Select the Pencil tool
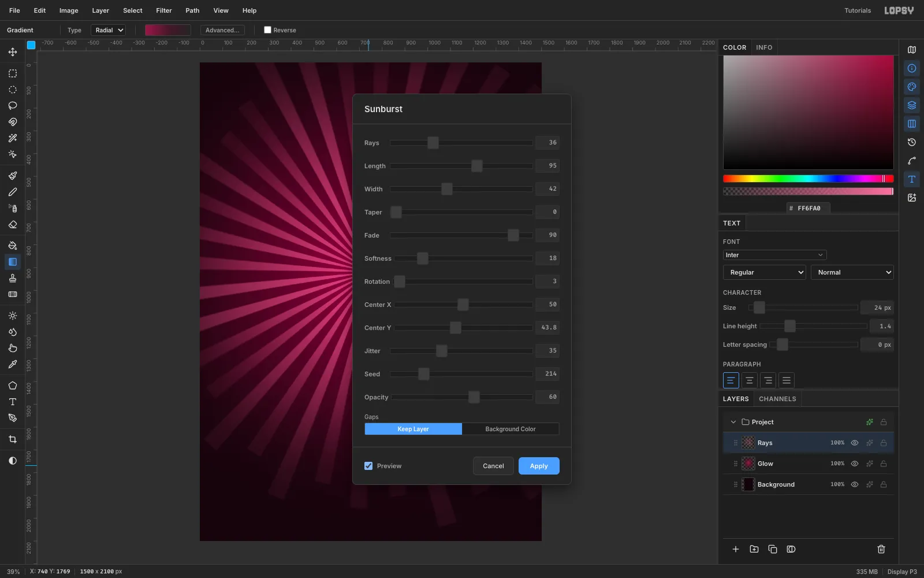Image resolution: width=924 pixels, height=578 pixels. (13, 192)
